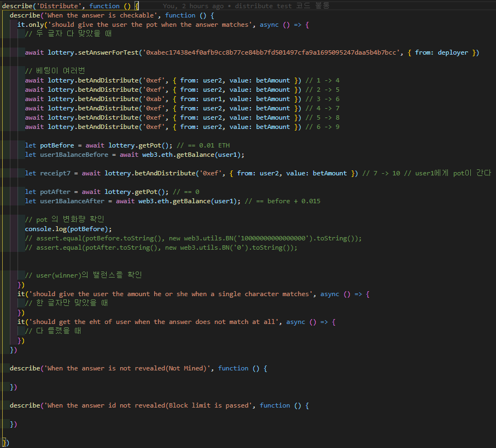Click the comment '// user(winner)의 밸런스를 확인'
Viewport: 496px width, 448px height.
pos(84,275)
